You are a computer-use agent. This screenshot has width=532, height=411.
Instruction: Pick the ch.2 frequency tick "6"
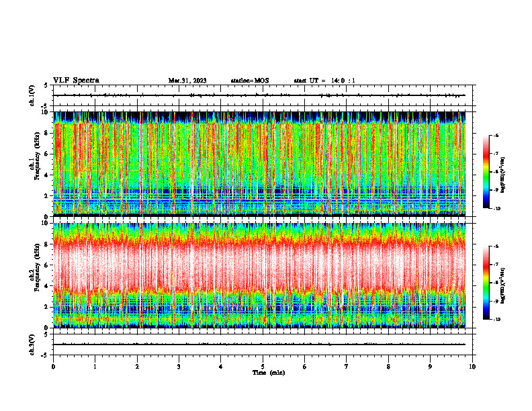tap(46, 265)
